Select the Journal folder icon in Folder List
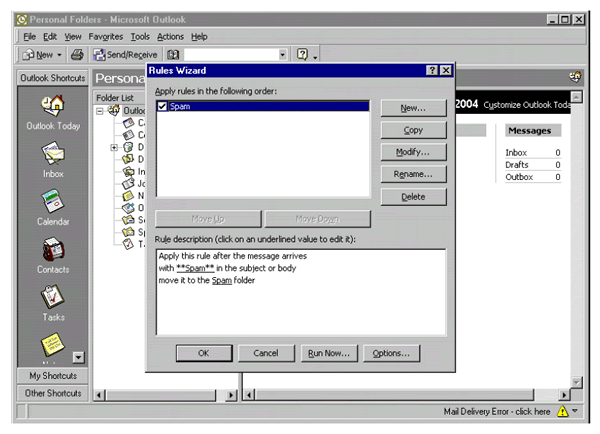The height and width of the screenshot is (434, 600). pyautogui.click(x=128, y=184)
